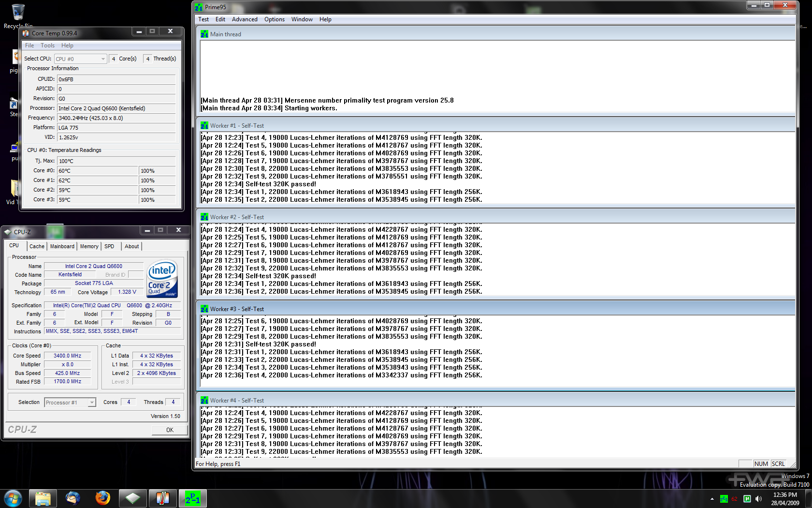Image resolution: width=812 pixels, height=508 pixels.
Task: Open Core Temp Help menu
Action: [67, 45]
